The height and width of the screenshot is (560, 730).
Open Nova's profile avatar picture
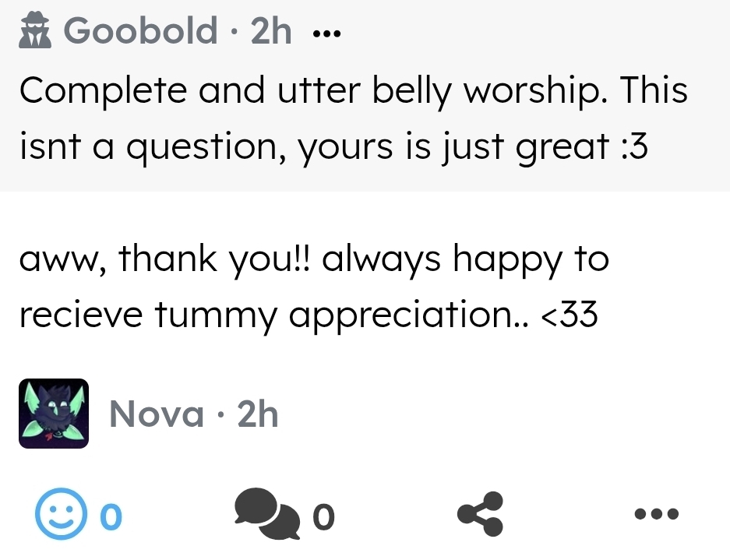[x=54, y=414]
